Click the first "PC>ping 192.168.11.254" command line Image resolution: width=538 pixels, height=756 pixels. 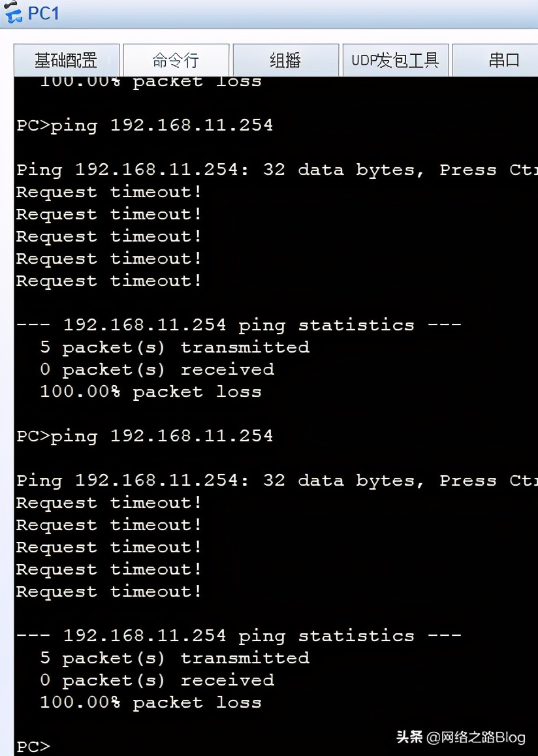(144, 125)
